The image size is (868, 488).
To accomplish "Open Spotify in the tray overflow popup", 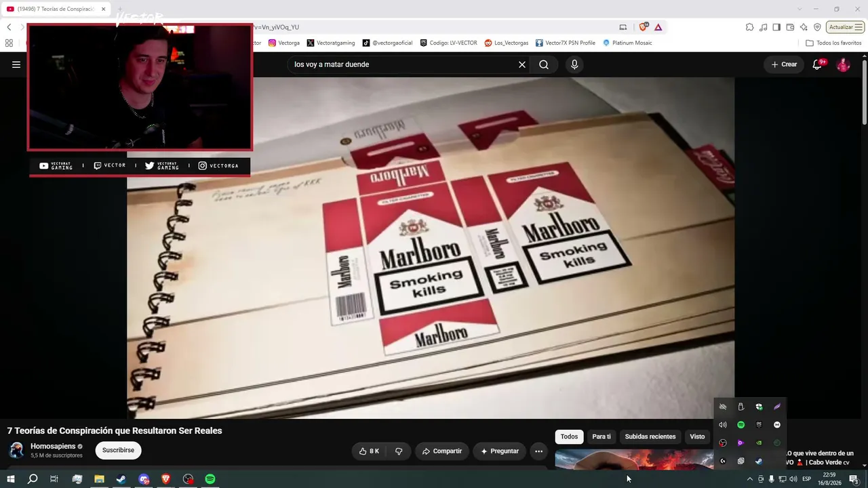I will [741, 425].
